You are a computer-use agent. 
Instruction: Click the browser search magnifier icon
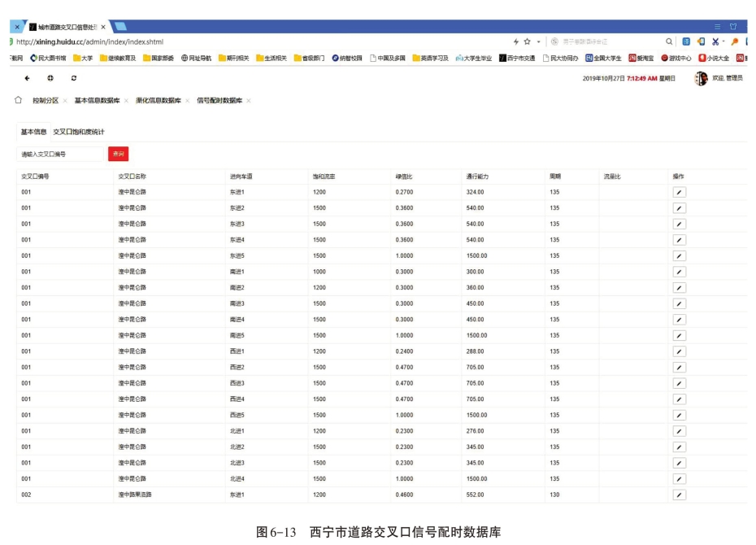669,41
